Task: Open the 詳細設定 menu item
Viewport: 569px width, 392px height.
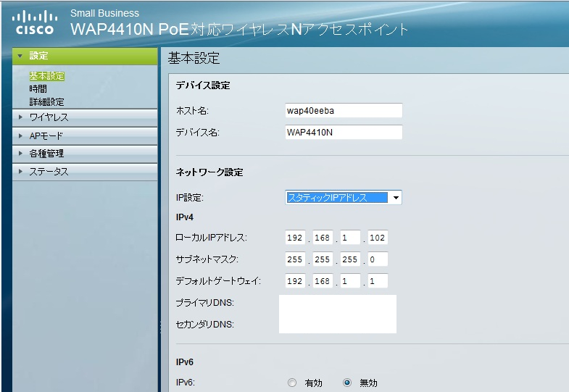Action: [x=47, y=102]
